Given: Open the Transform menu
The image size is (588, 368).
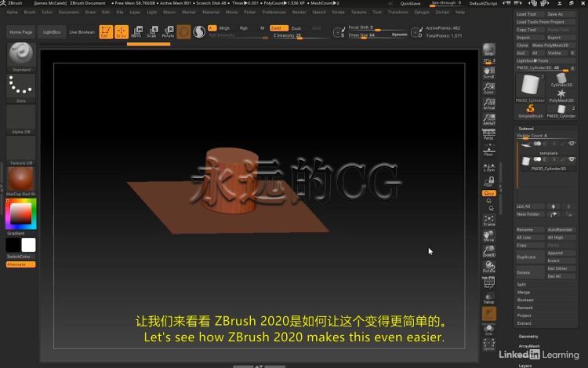Looking at the screenshot, I should [397, 12].
